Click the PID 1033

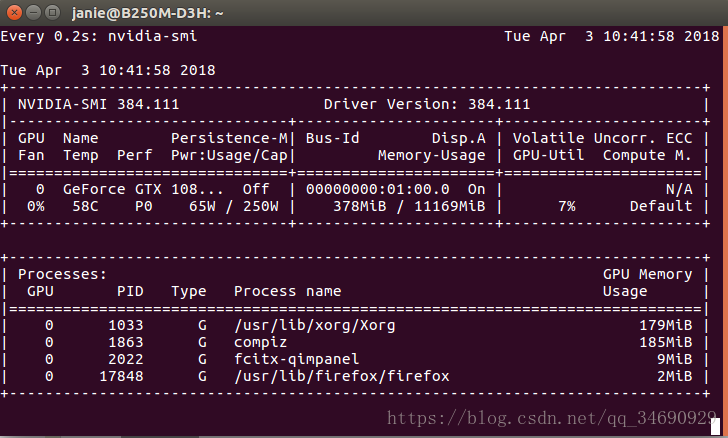(125, 325)
